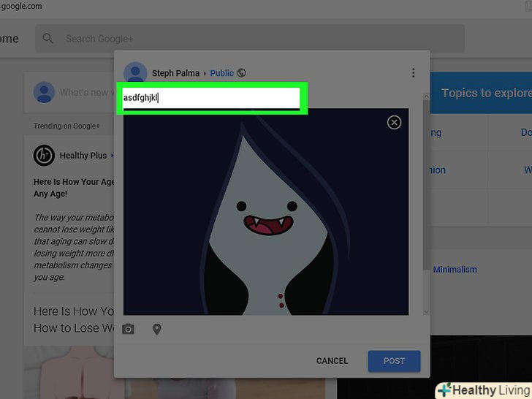Screen dimensions: 532x399
Task: Click the Public audience link
Action: click(222, 73)
